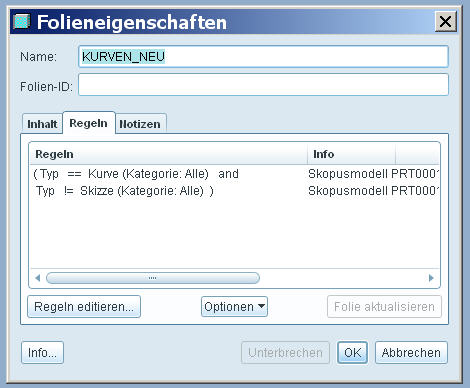The height and width of the screenshot is (388, 470).
Task: Click the horizontal scrollbar right arrow
Action: pyautogui.click(x=431, y=278)
